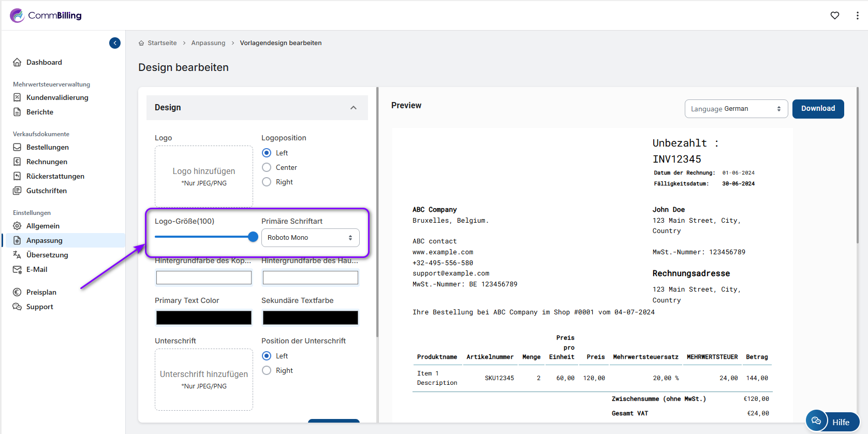Select Center logo position
Viewport: 868px width, 434px height.
click(267, 167)
